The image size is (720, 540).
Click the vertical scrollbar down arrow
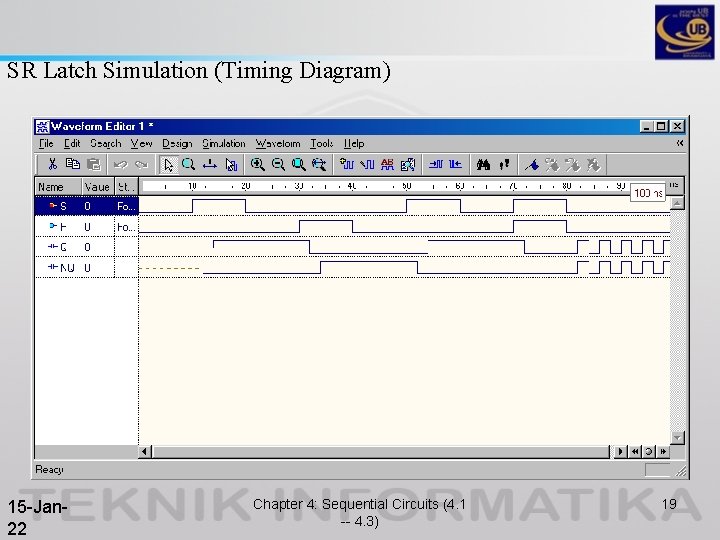coord(678,438)
